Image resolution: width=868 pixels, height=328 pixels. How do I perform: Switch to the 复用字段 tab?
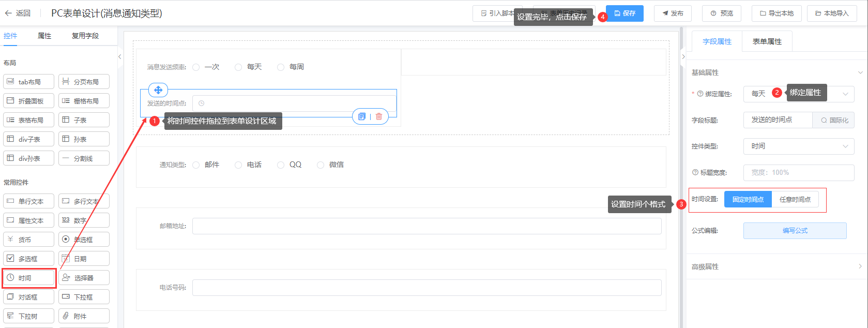point(85,36)
